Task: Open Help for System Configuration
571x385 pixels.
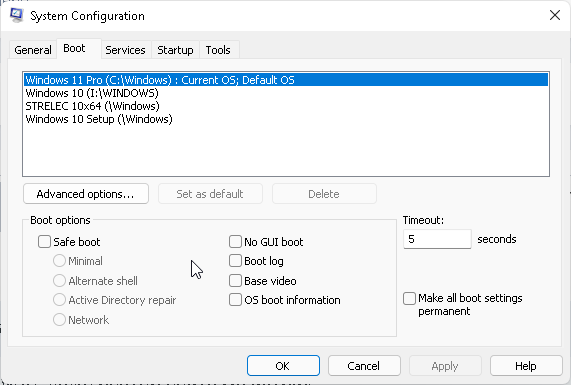Action: tap(526, 366)
